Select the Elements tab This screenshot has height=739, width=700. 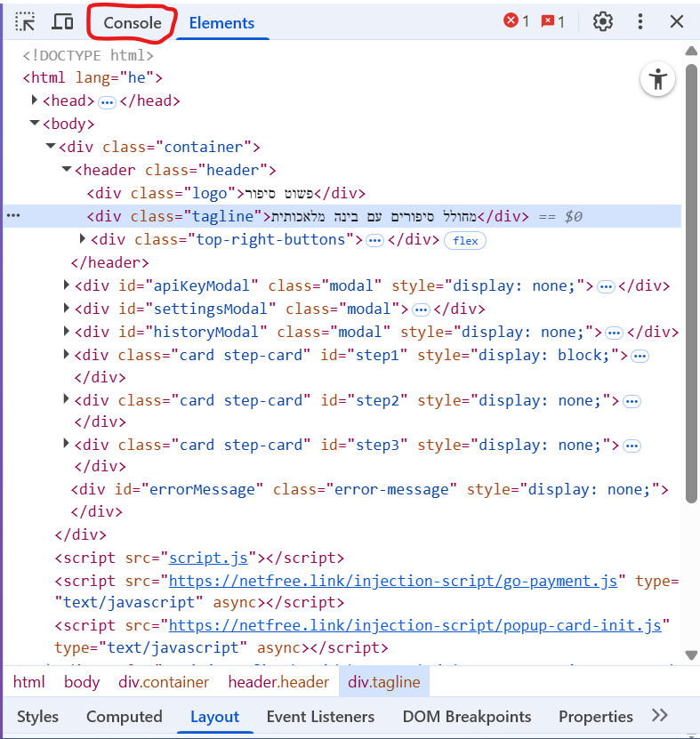[x=222, y=22]
